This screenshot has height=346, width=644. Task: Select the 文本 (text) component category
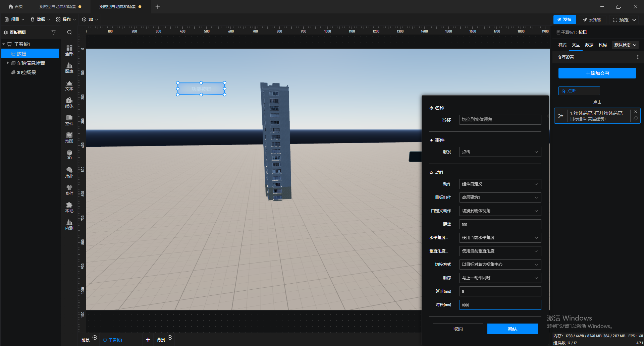(69, 85)
